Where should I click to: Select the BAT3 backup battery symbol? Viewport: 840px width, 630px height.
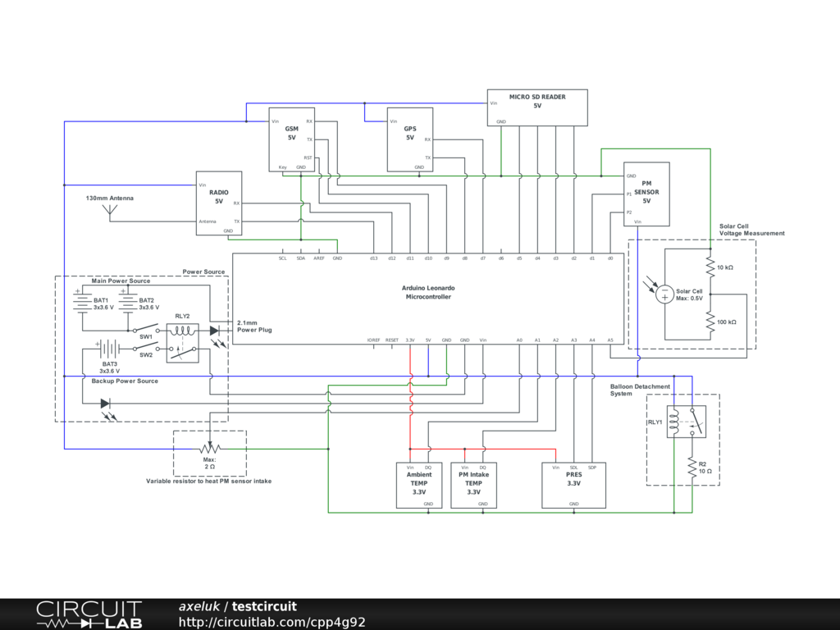108,349
